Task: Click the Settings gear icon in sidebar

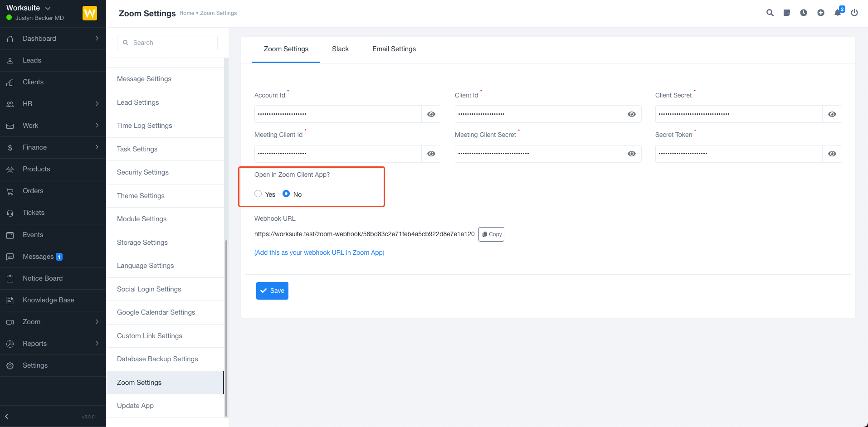Action: [10, 366]
